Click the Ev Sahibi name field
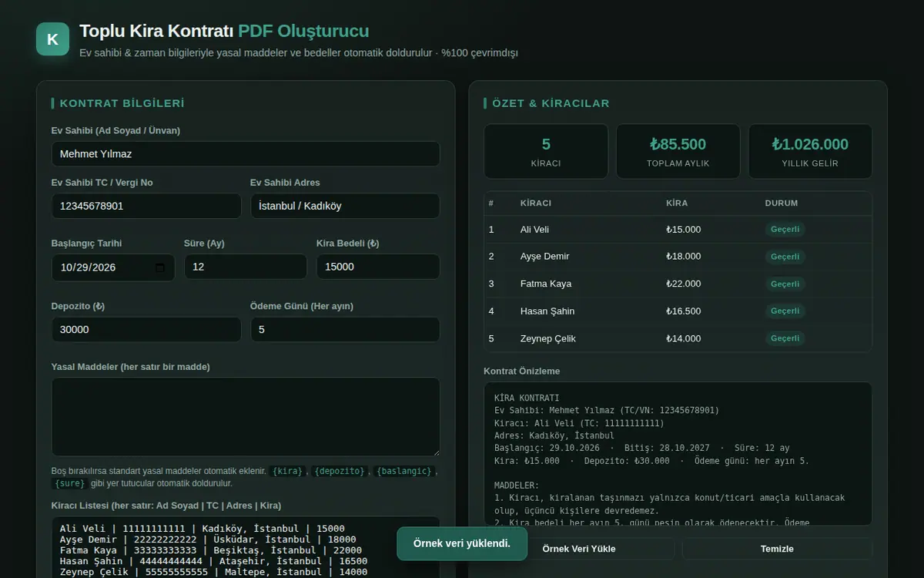924x578 pixels. click(246, 153)
